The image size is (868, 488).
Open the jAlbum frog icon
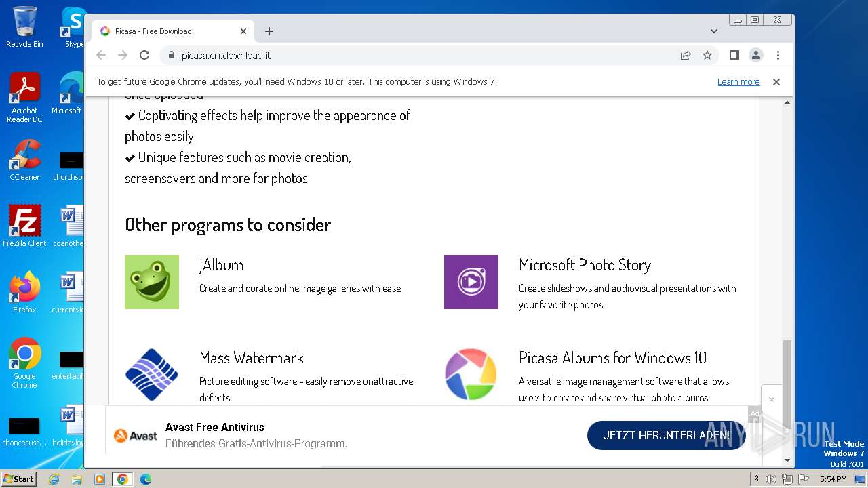pos(152,282)
